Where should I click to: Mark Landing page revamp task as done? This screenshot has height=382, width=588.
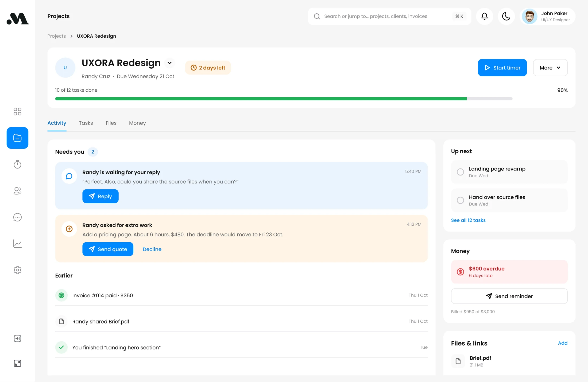460,172
